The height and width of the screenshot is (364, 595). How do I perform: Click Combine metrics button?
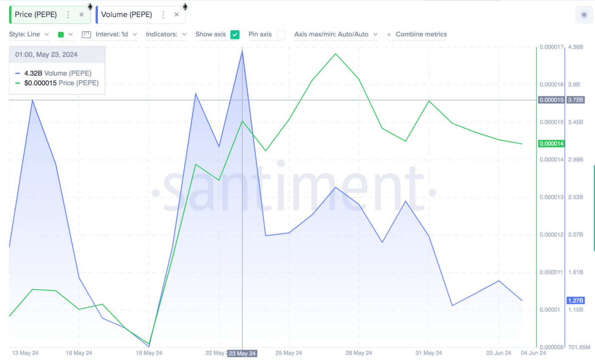pos(417,34)
